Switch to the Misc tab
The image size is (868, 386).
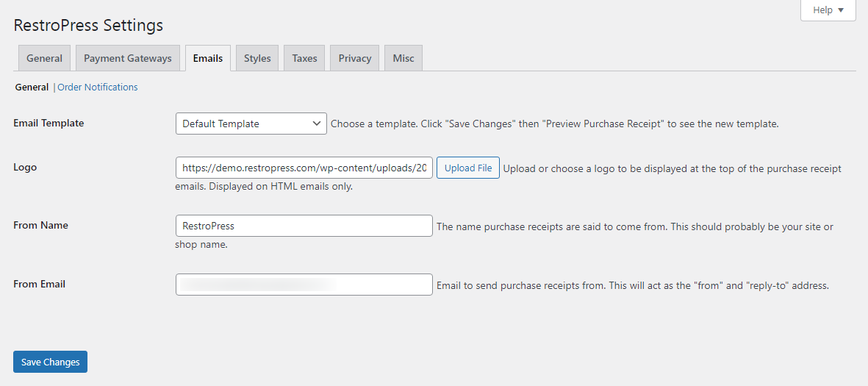(403, 58)
